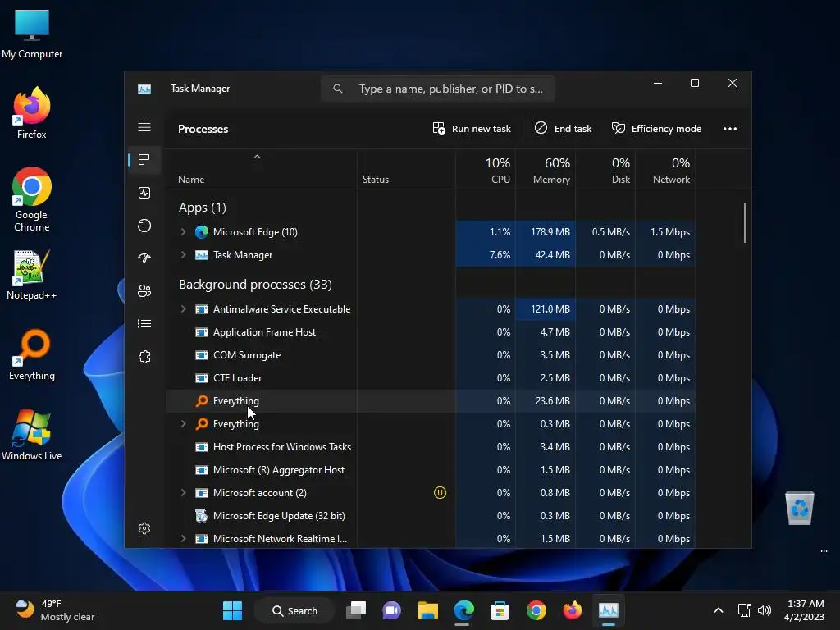The width and height of the screenshot is (840, 630).
Task: Open Everything desktop shortcut
Action: point(32,355)
